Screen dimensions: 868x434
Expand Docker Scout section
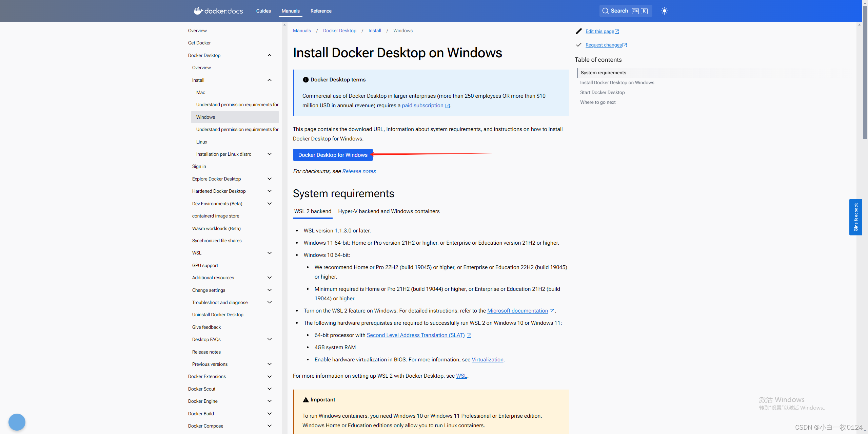pos(270,389)
